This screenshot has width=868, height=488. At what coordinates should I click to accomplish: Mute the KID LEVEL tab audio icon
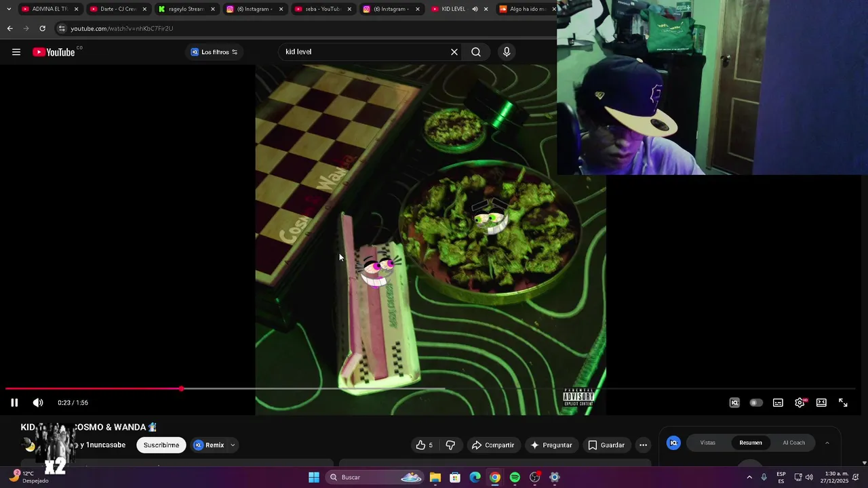475,9
